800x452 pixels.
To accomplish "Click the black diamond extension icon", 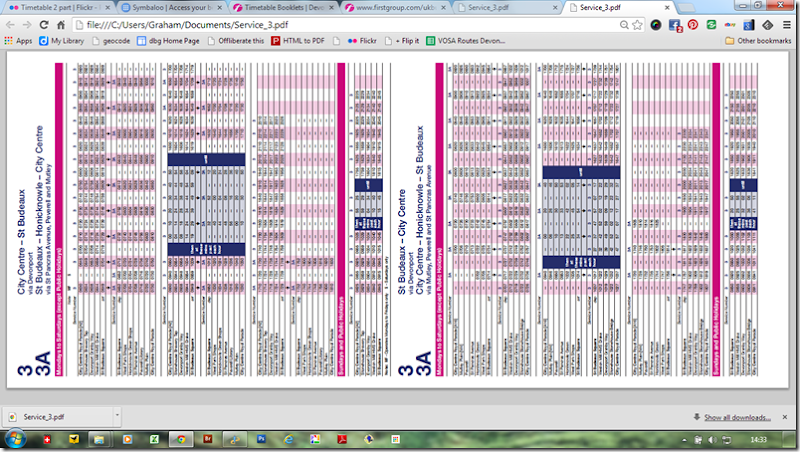I will coord(767,25).
